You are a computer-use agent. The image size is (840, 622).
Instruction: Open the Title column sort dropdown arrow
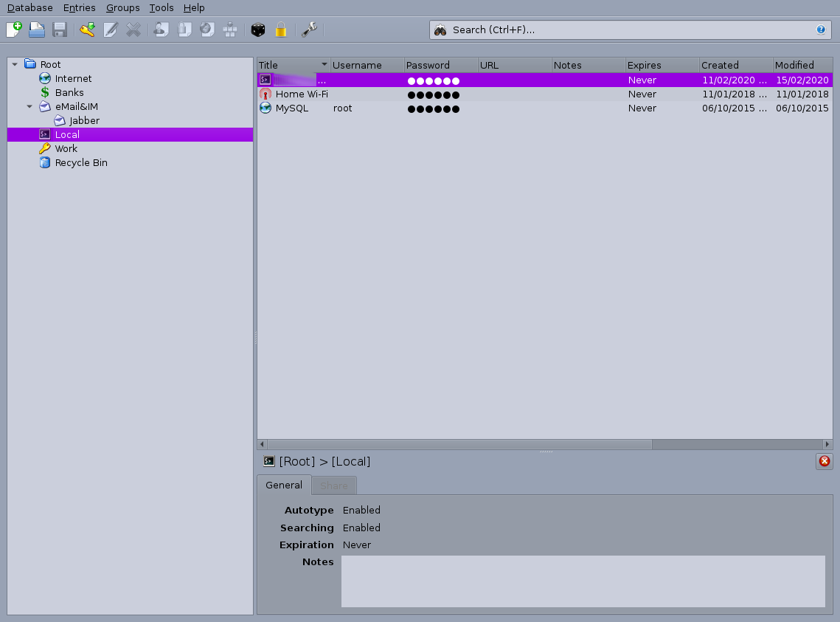tap(323, 65)
